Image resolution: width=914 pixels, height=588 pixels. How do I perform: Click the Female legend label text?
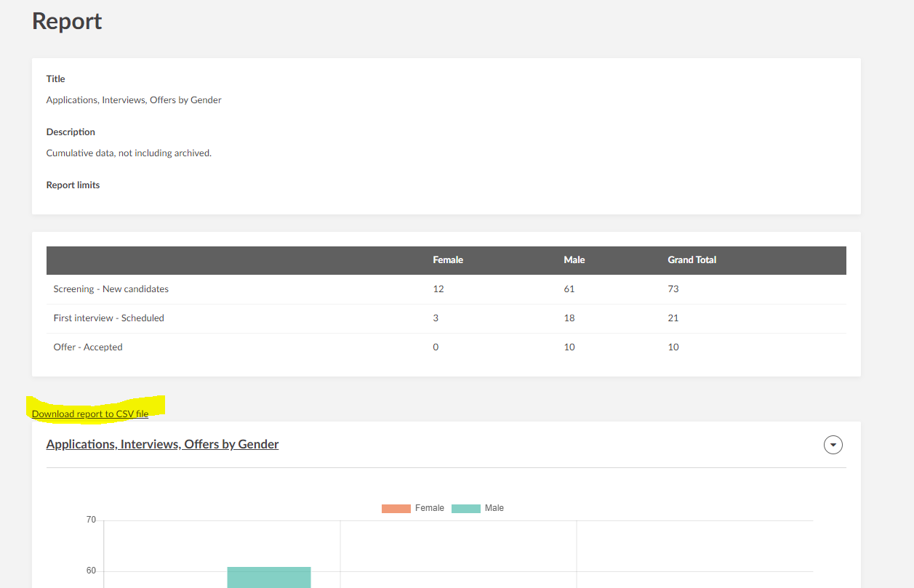point(429,508)
